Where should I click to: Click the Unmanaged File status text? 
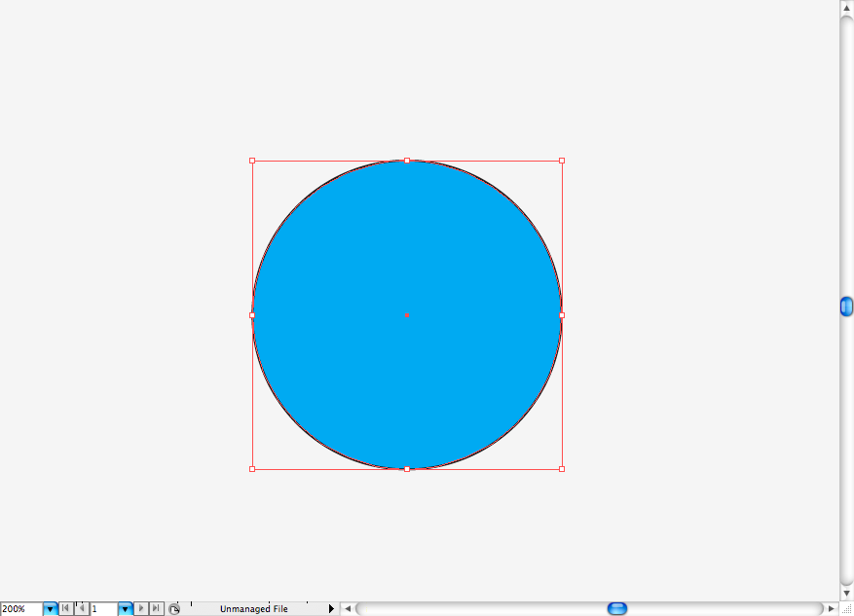click(x=254, y=609)
